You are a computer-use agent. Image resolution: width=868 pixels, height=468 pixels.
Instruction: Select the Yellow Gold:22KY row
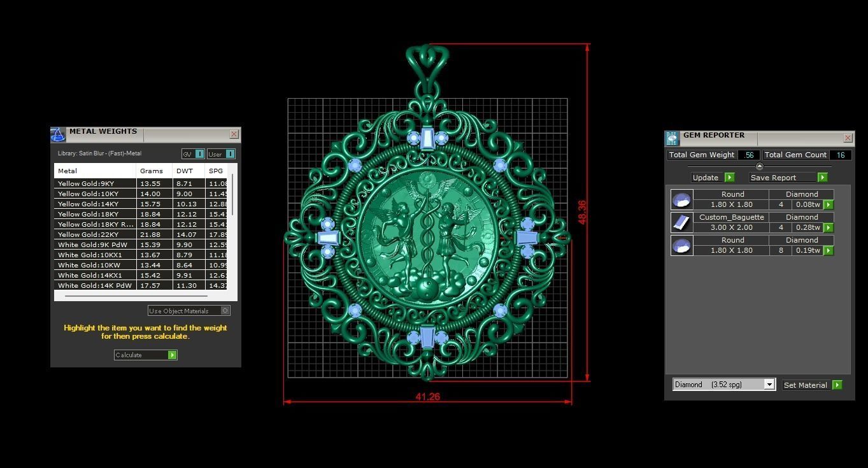tap(141, 234)
